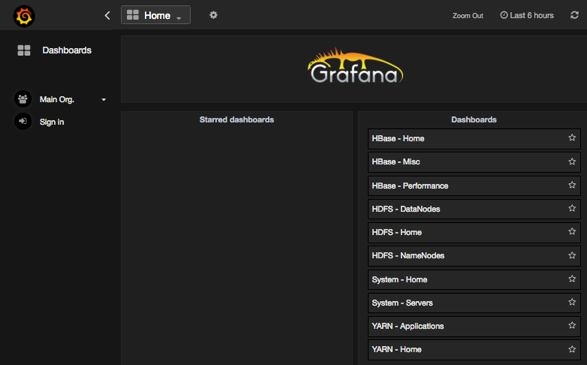The image size is (587, 365).
Task: Open the Last 6 hours time range picker
Action: click(x=527, y=15)
